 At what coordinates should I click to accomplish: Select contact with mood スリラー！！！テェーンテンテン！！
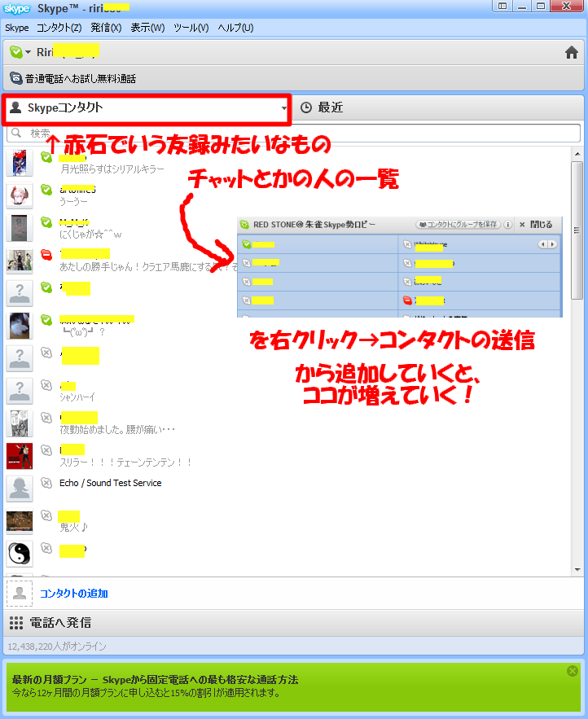287,456
